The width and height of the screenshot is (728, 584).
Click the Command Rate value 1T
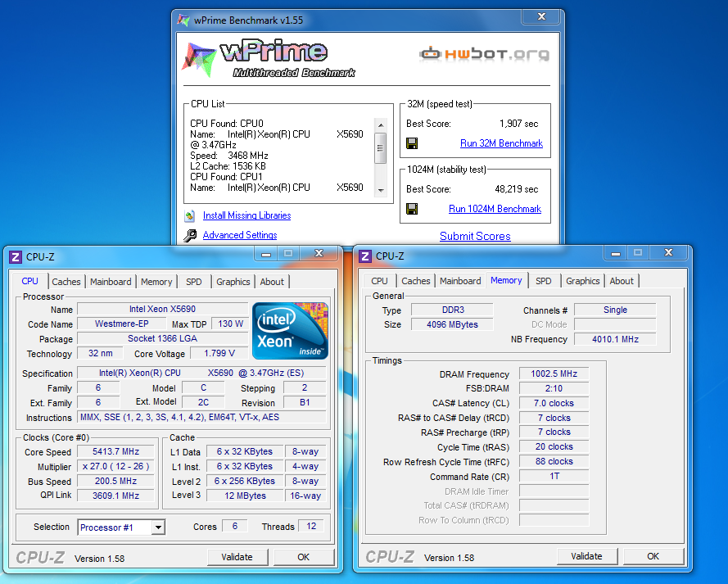coord(554,477)
